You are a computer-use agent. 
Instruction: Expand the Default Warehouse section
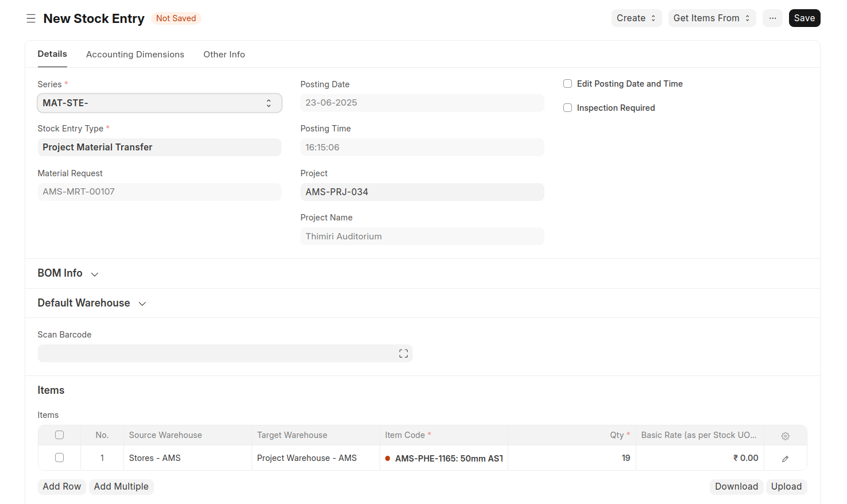click(92, 303)
